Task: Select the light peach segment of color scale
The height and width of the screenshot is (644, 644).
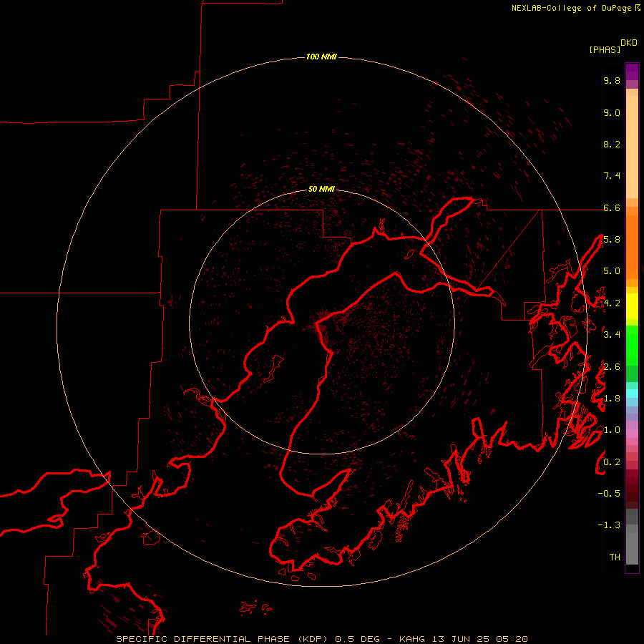Action: 632,147
